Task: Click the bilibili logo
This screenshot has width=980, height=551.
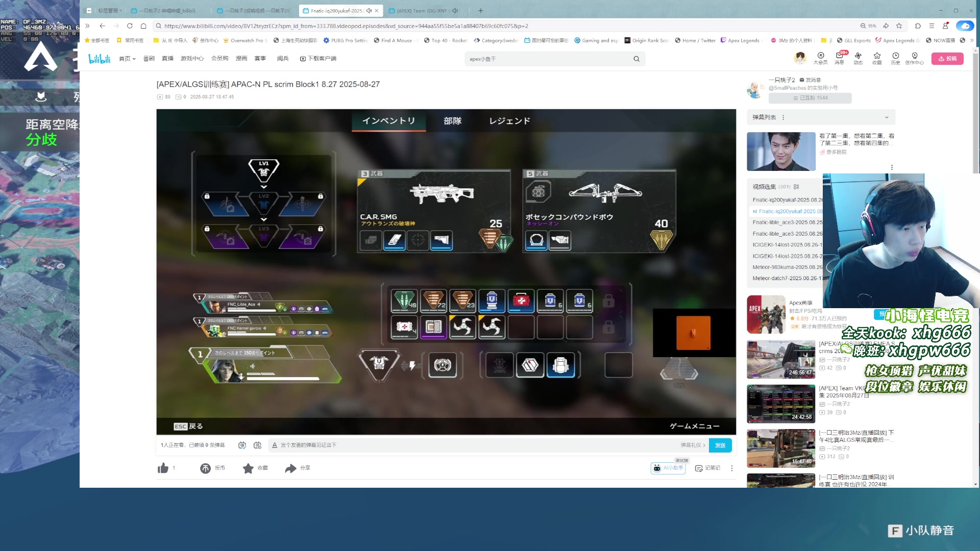Action: [99, 59]
